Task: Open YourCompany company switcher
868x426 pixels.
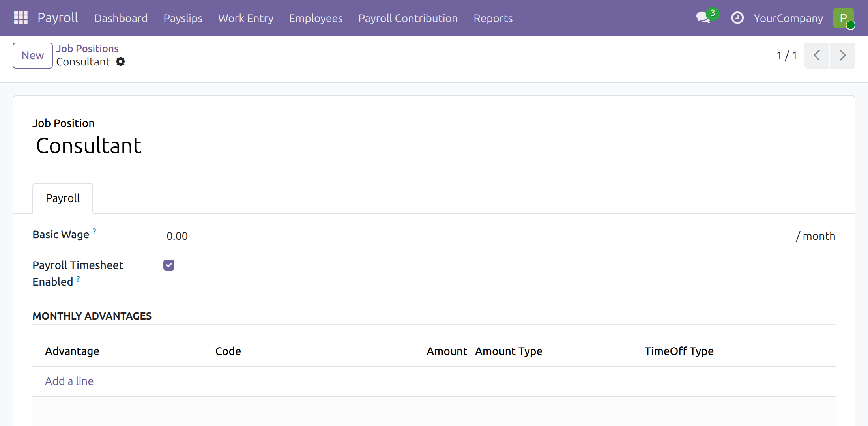Action: click(x=788, y=18)
